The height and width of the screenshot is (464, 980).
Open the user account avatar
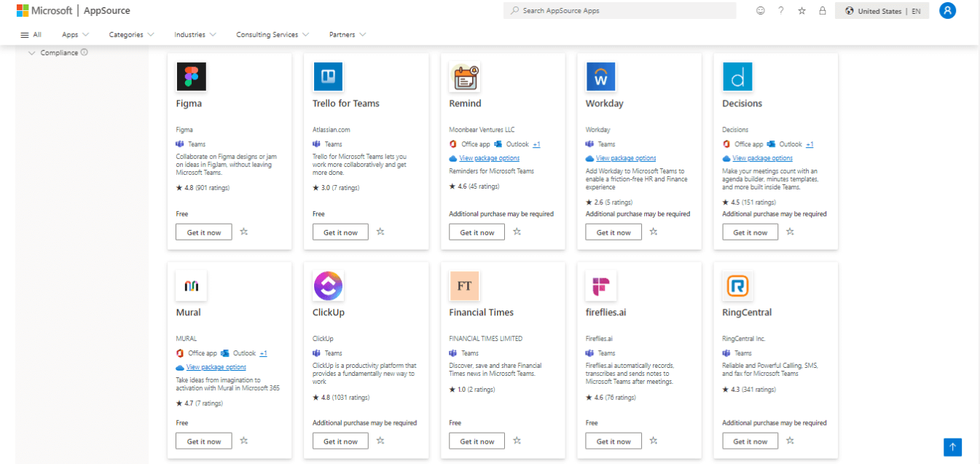coord(947,11)
